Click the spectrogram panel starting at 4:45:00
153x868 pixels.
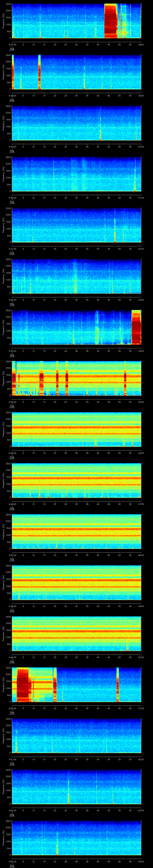pyautogui.click(x=76, y=429)
